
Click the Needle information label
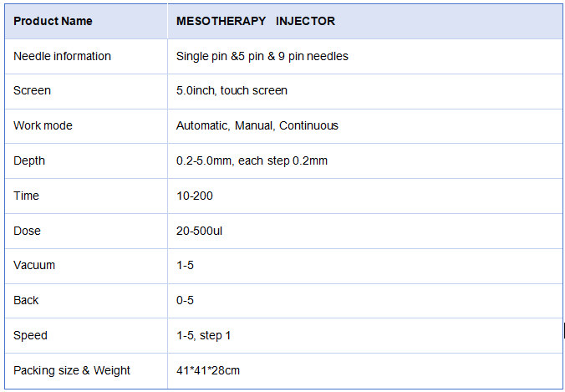point(62,56)
